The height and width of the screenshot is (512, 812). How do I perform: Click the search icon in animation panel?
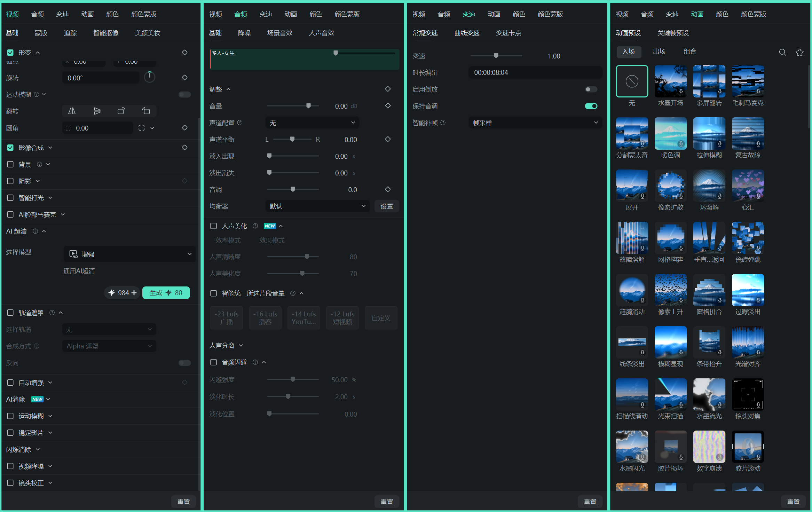782,52
